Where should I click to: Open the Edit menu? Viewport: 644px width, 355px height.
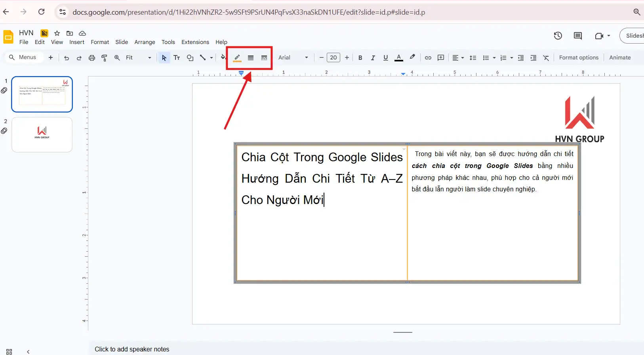40,42
